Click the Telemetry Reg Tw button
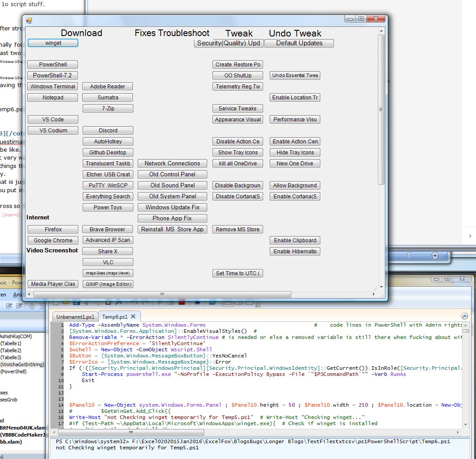476x459 pixels. (238, 87)
